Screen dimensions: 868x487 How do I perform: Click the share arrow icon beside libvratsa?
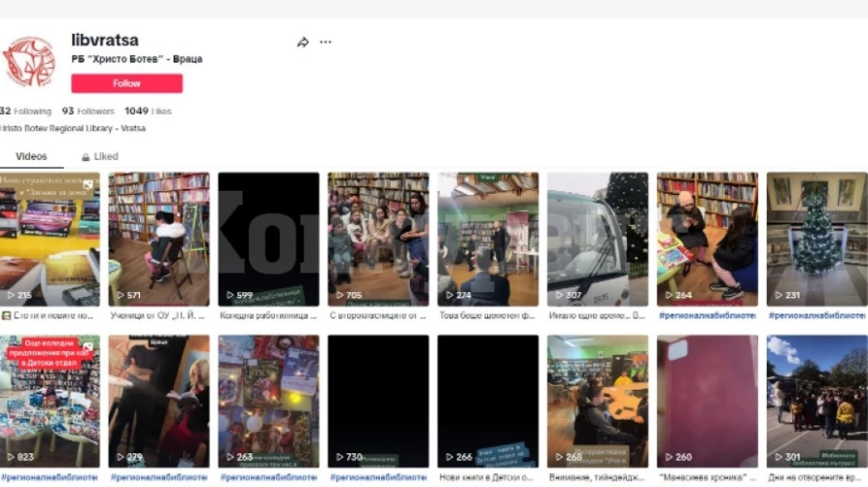coord(302,42)
